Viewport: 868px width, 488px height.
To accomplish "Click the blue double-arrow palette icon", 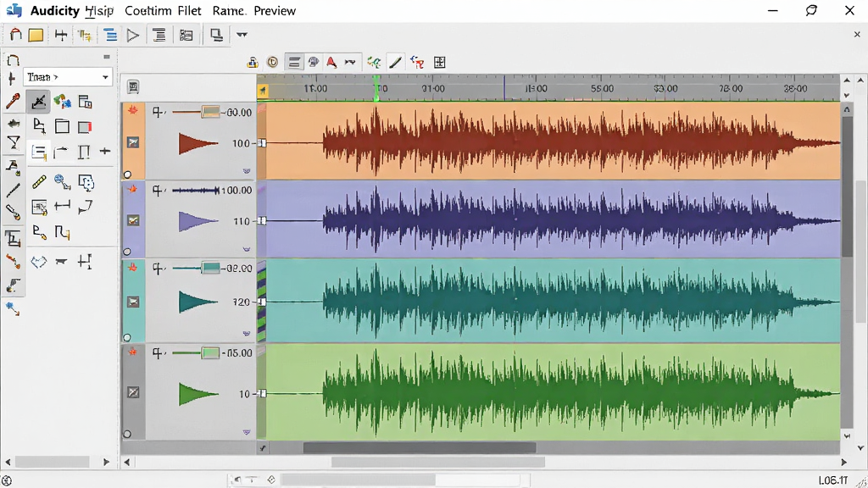I will (38, 262).
